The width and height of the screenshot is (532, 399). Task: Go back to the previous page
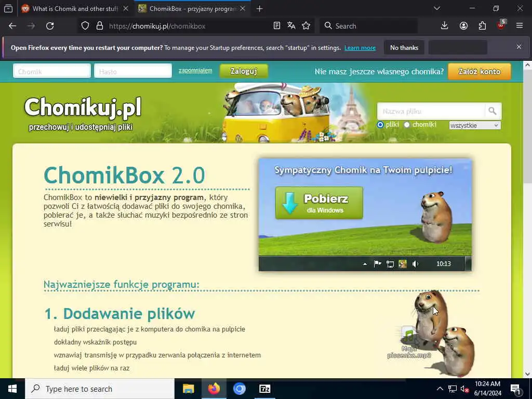click(x=12, y=26)
